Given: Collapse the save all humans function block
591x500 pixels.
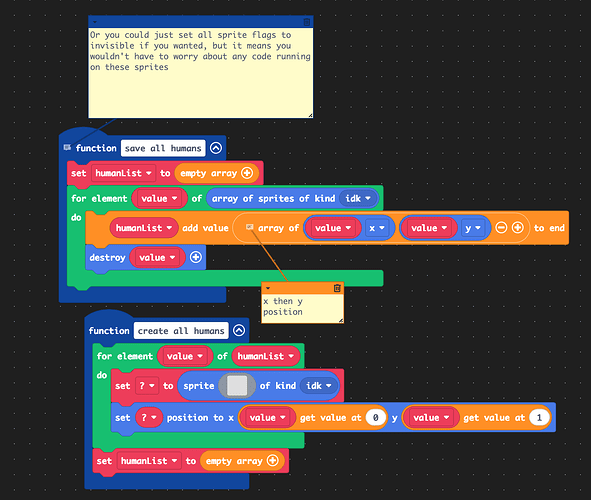Looking at the screenshot, I should pos(216,148).
